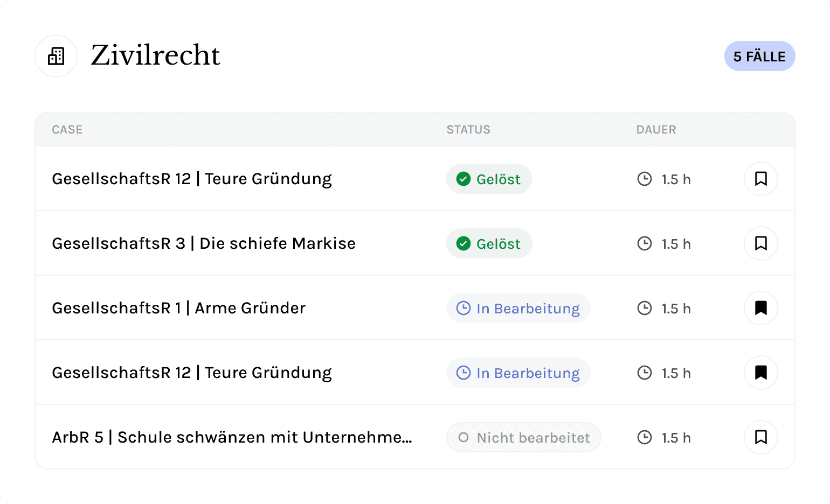Click green checkmark icon for "Die schiefe Markise"

[464, 243]
